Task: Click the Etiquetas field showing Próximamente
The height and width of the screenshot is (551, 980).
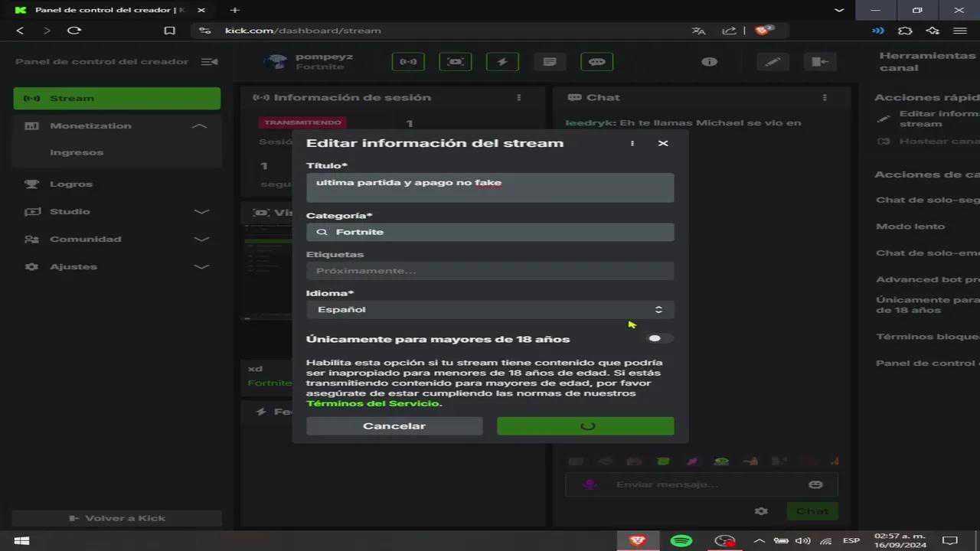Action: click(x=490, y=271)
